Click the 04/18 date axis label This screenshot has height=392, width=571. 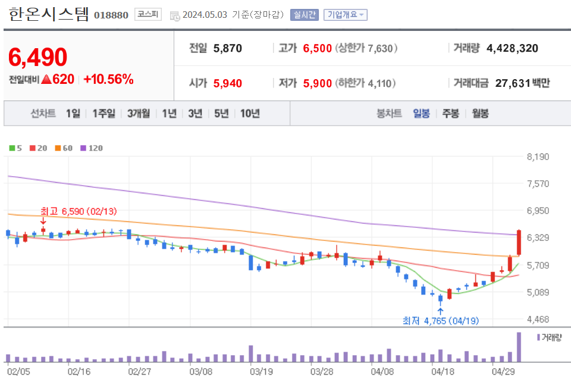443,372
